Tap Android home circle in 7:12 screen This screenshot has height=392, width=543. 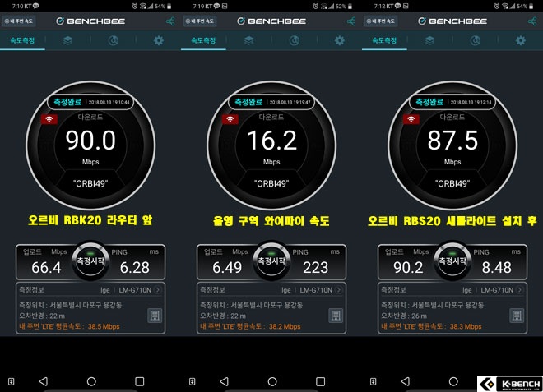pyautogui.click(x=453, y=381)
